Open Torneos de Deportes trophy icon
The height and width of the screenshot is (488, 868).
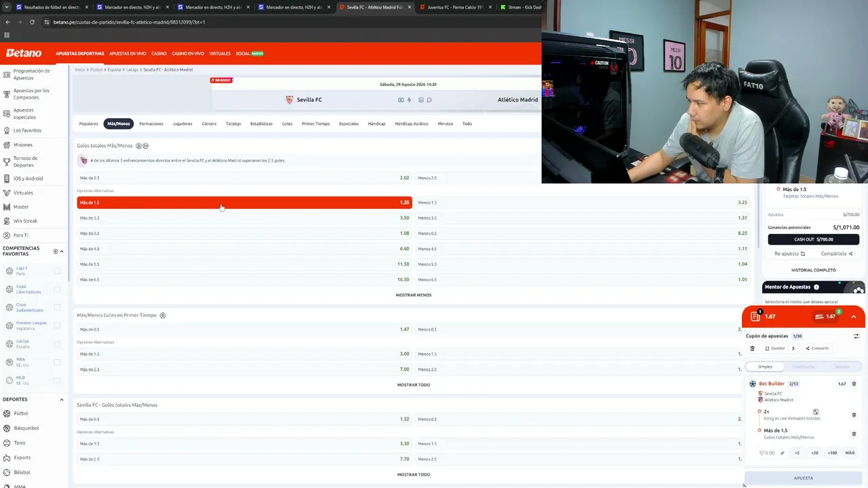point(7,162)
